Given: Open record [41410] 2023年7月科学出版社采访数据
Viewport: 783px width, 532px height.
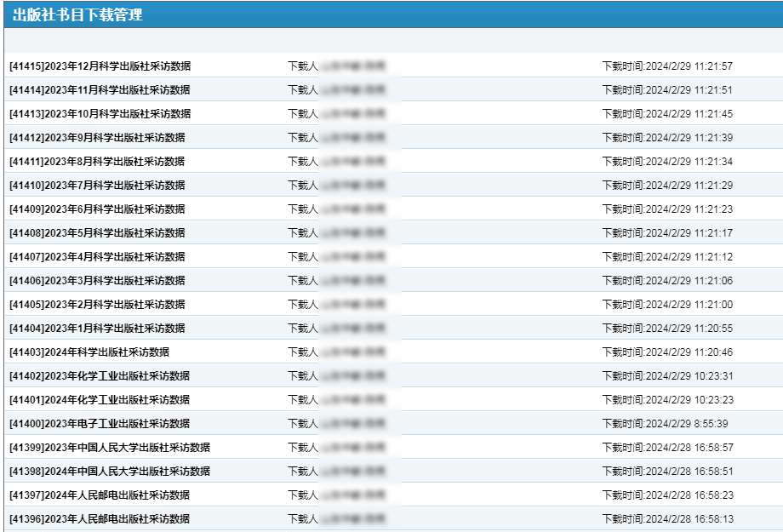Looking at the screenshot, I should click(97, 186).
